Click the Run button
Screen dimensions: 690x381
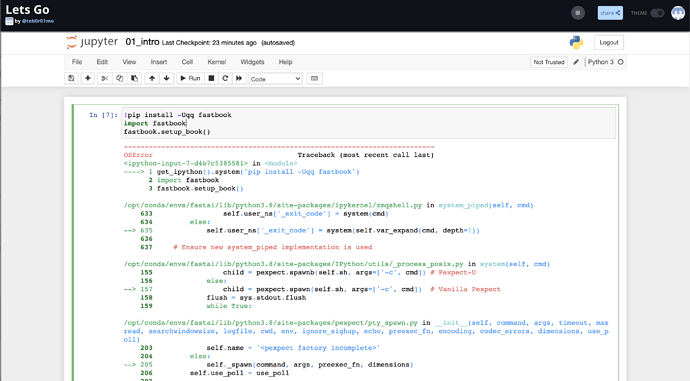[190, 78]
